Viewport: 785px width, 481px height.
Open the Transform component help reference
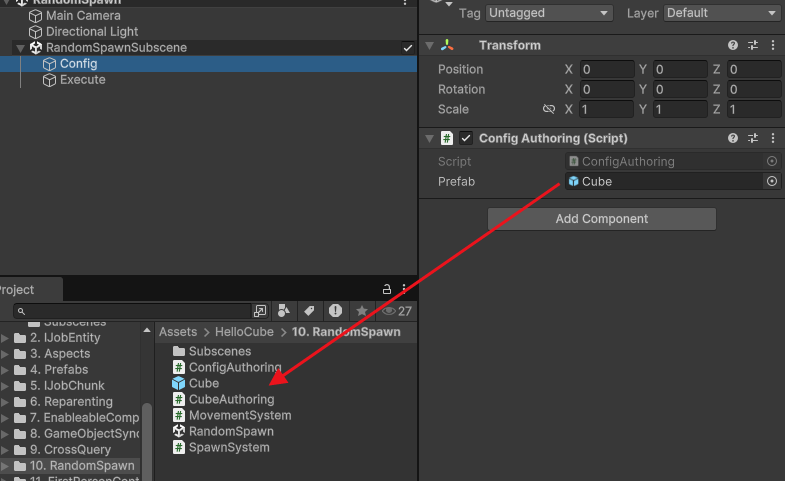733,46
